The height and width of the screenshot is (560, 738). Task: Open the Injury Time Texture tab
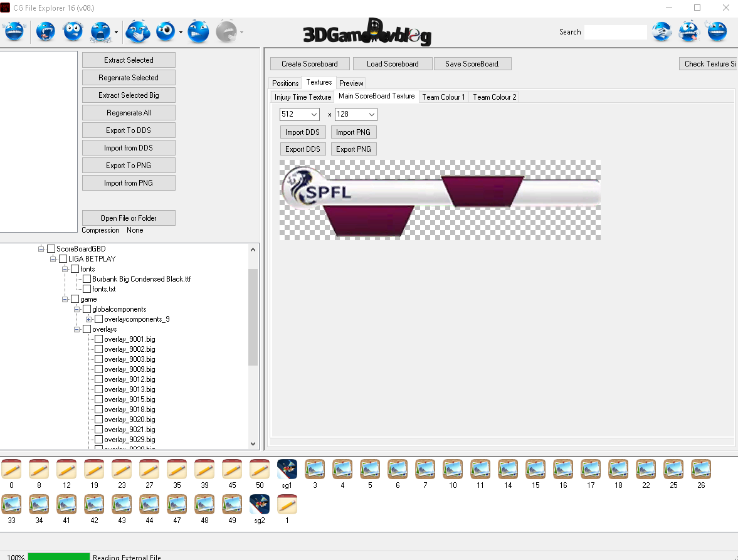303,97
